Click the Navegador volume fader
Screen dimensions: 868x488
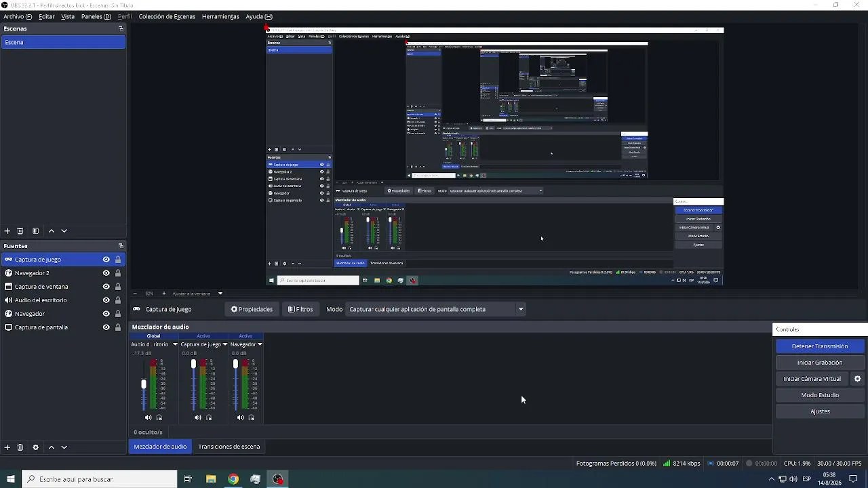point(235,365)
